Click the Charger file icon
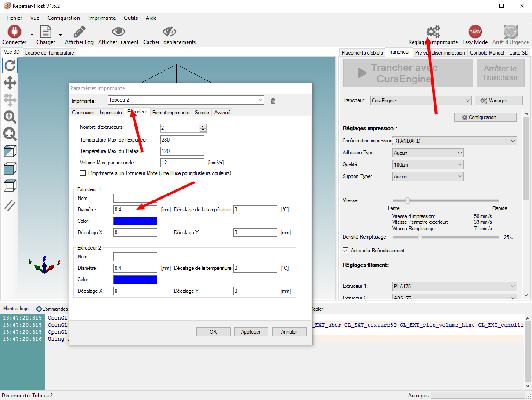Screen dimensions: 532x400 [x=46, y=32]
